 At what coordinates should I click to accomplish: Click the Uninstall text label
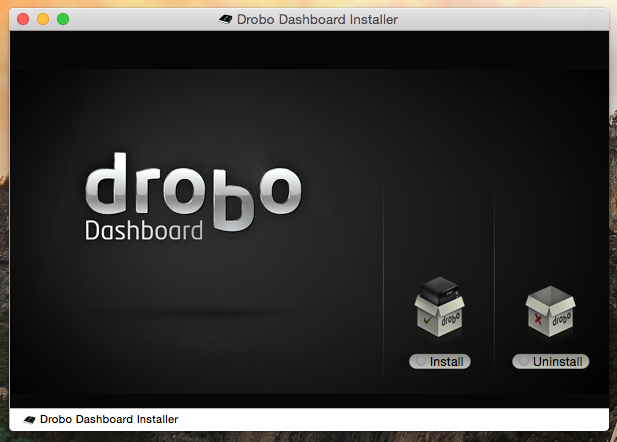point(558,361)
